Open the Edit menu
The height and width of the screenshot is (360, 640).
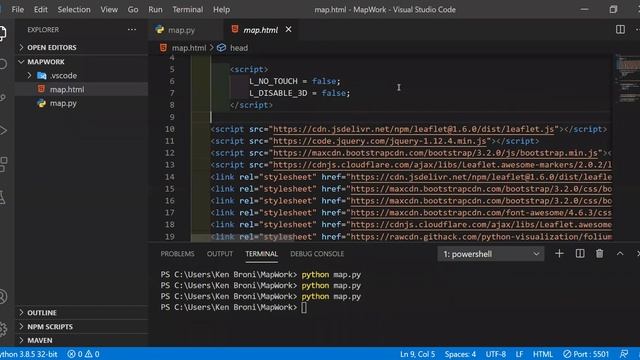point(40,9)
